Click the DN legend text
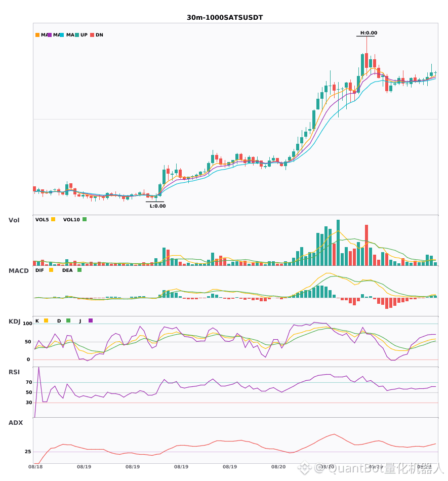Image resolution: width=448 pixels, height=481 pixels. [99, 35]
